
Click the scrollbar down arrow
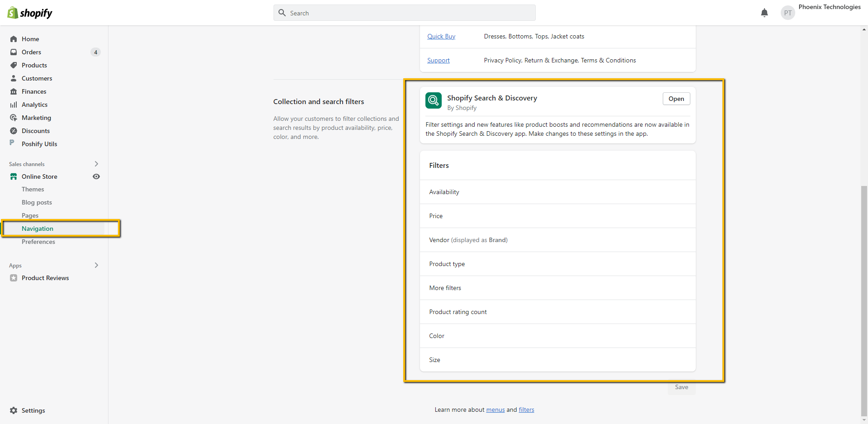coord(864,420)
